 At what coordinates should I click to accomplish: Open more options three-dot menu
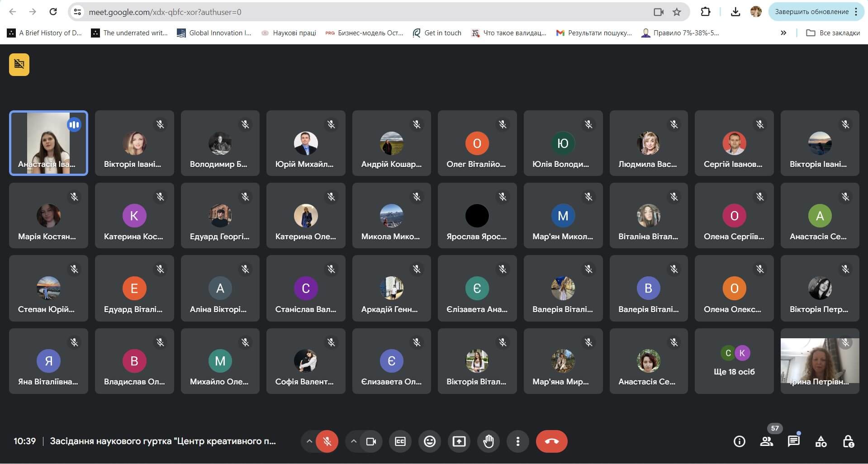[518, 441]
